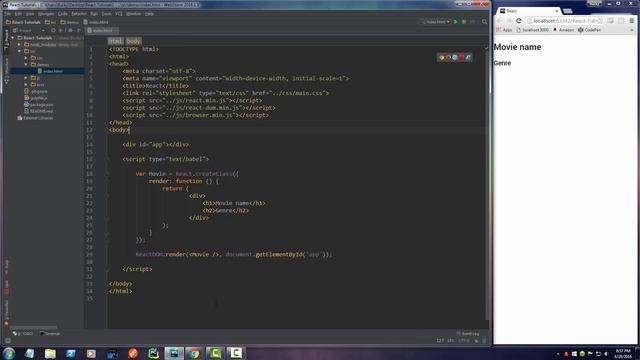Select README.md in project tree

[39, 111]
